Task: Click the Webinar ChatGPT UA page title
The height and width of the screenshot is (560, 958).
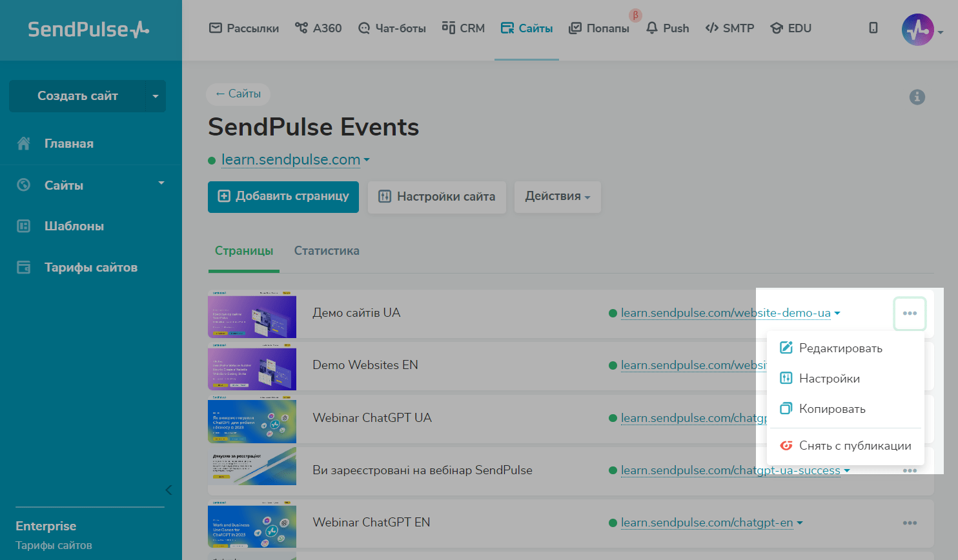Action: 372,418
